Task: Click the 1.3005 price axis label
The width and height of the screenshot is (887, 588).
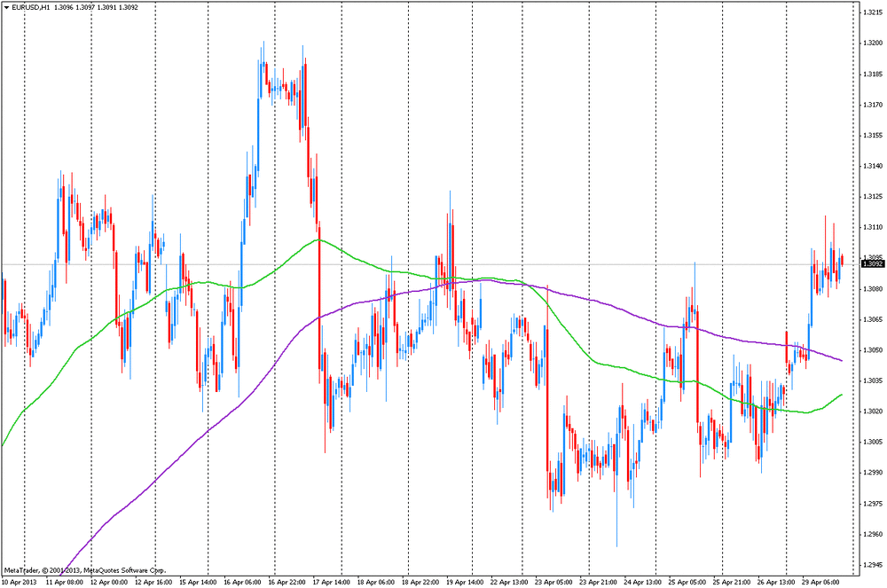Action: 873,442
